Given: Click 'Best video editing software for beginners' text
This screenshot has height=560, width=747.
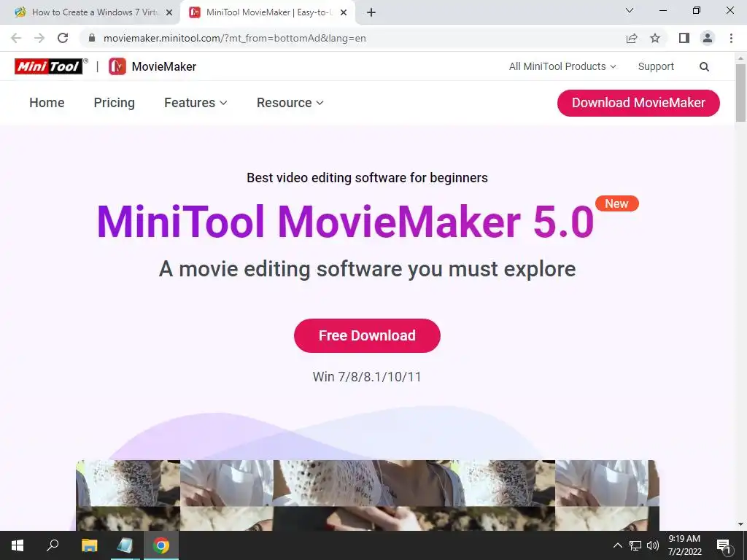Looking at the screenshot, I should point(368,178).
